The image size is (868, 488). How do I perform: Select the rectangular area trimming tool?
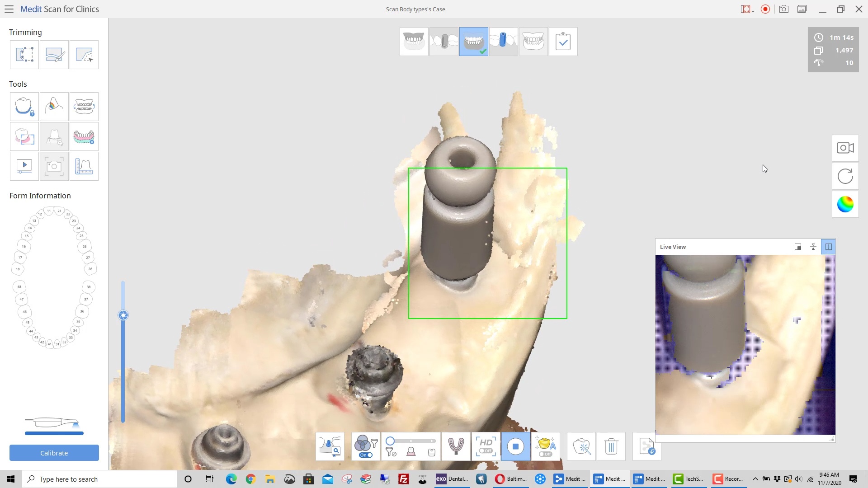pyautogui.click(x=24, y=55)
